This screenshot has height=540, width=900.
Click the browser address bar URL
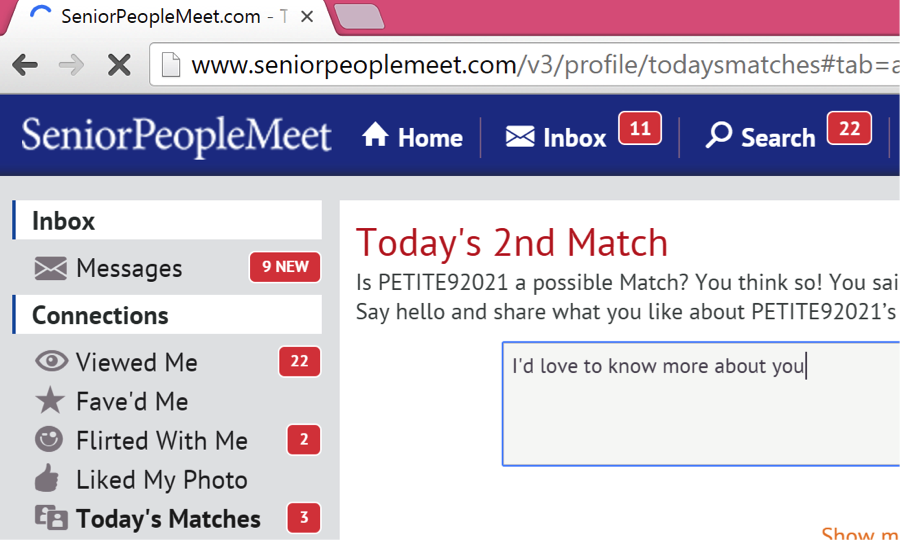[544, 65]
